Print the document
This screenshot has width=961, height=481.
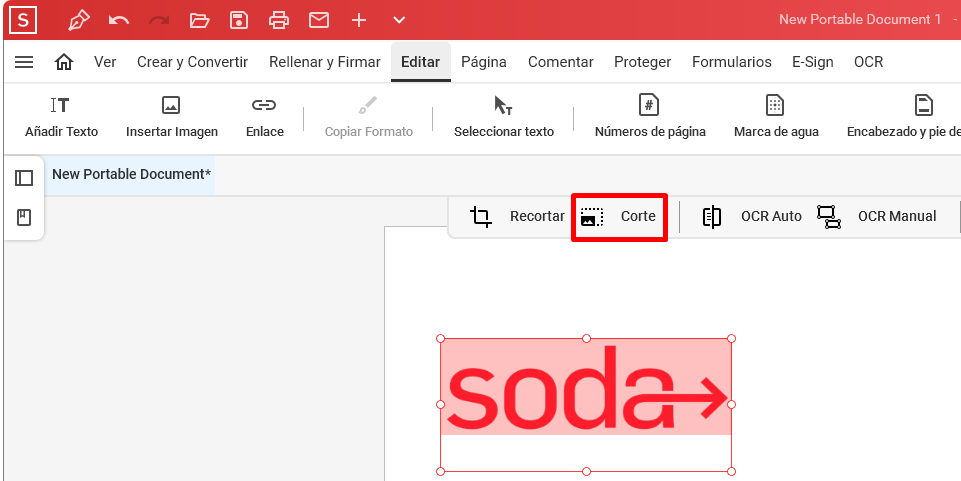[279, 20]
